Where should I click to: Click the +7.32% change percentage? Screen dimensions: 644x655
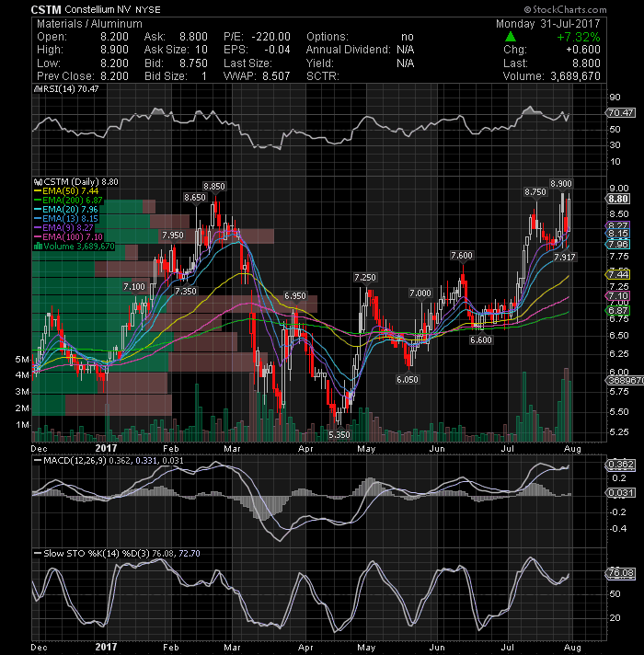579,37
